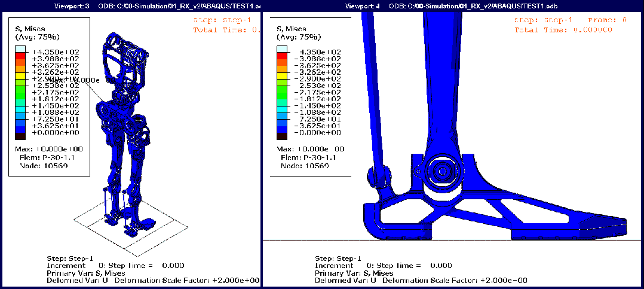Pick the yellow legend swatch in Viewport 3
644x289 pixels.
[20, 75]
